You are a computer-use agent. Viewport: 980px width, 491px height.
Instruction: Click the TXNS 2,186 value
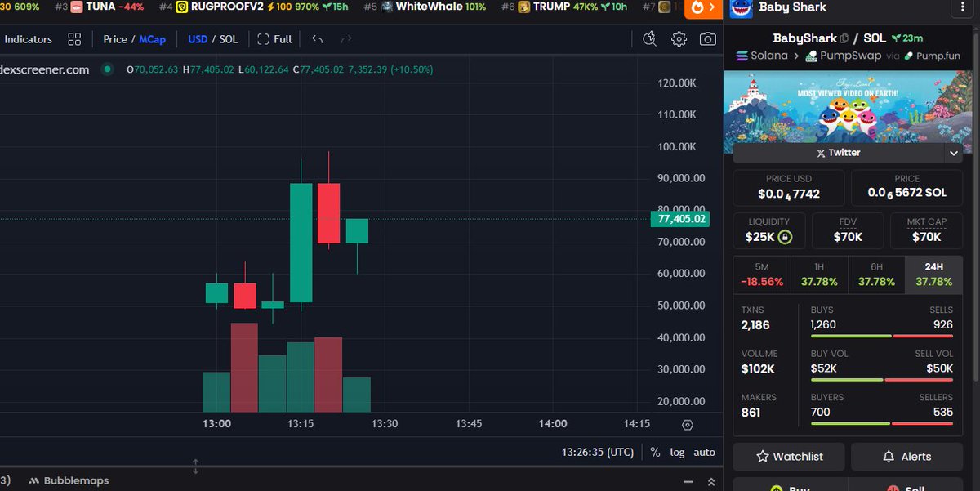755,325
